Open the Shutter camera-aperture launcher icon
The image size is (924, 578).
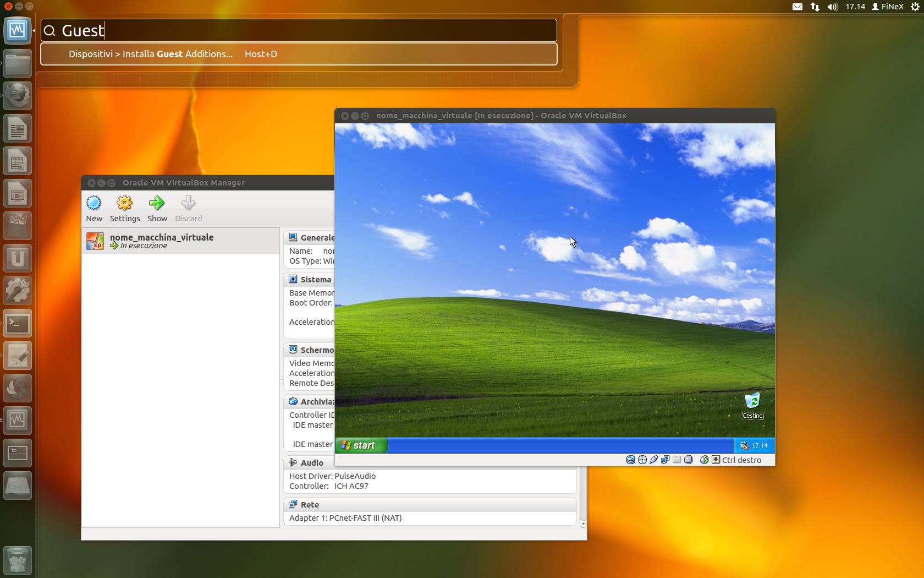pos(18,389)
